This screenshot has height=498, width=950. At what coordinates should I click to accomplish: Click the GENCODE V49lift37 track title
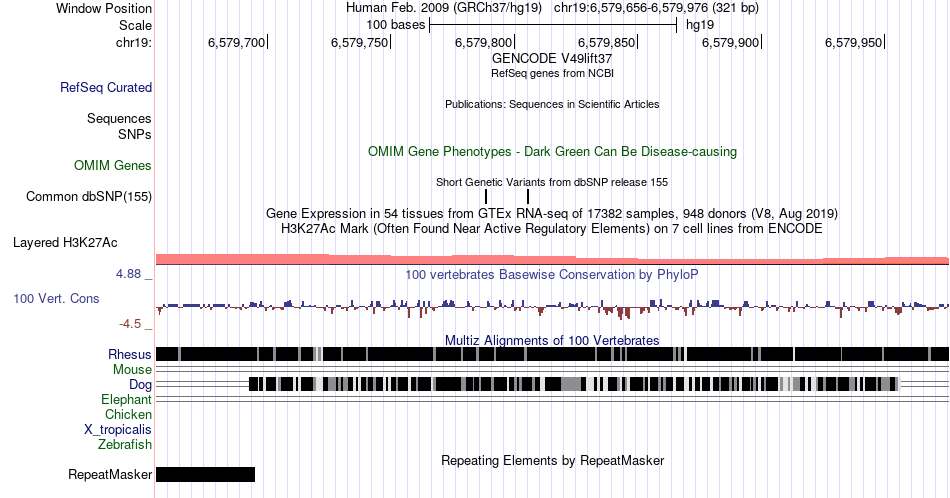[552, 59]
